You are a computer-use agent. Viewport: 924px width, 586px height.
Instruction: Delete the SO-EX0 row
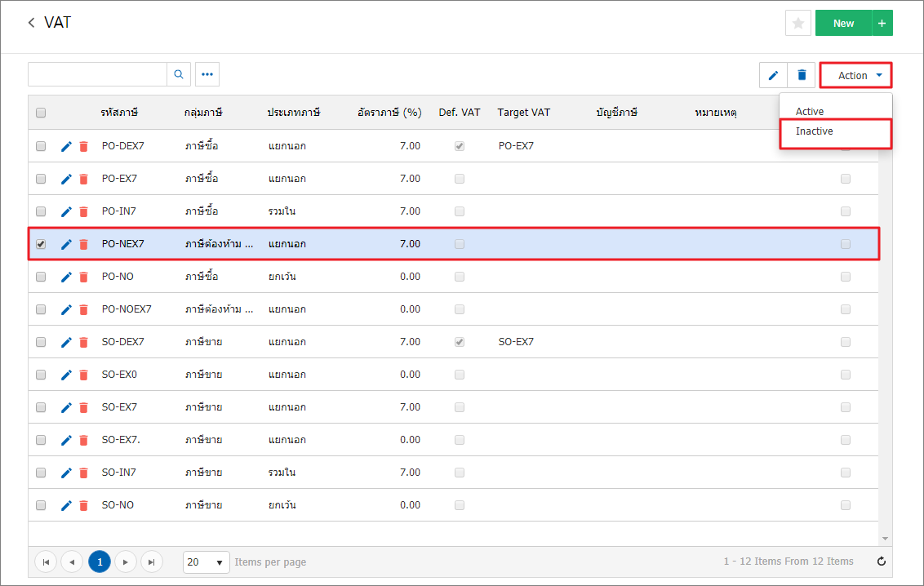tap(84, 375)
